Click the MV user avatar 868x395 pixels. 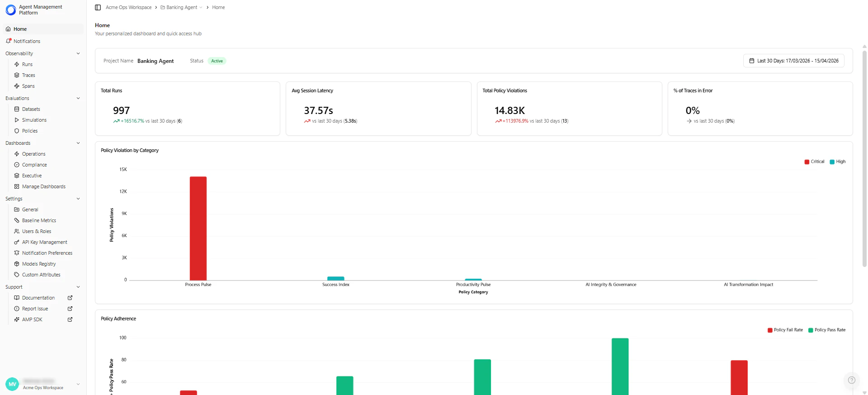click(12, 384)
